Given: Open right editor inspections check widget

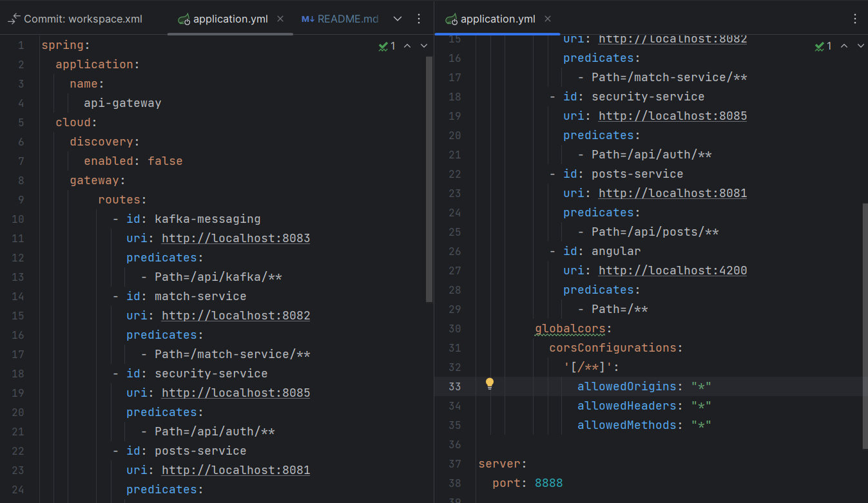Looking at the screenshot, I should click(x=823, y=46).
